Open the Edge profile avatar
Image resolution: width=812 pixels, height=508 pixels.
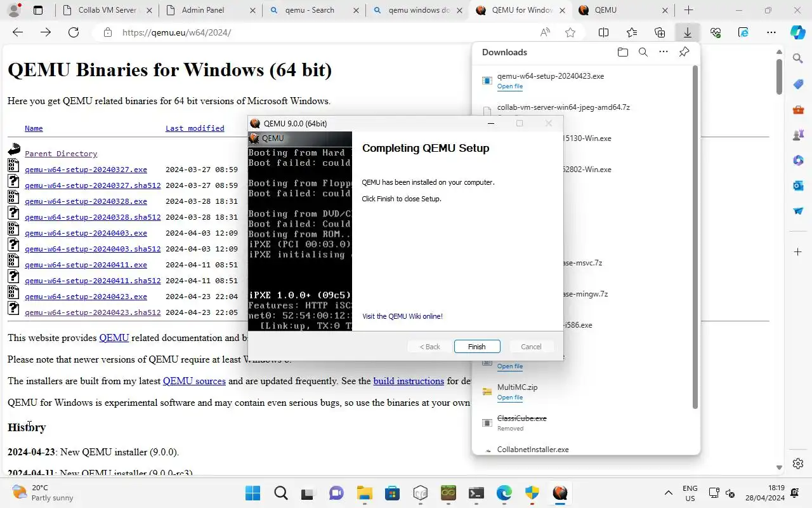tap(14, 10)
